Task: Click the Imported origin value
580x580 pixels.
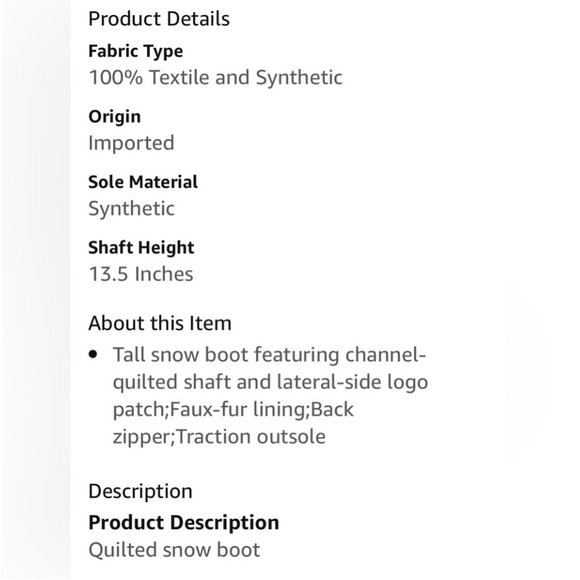Action: 131,143
